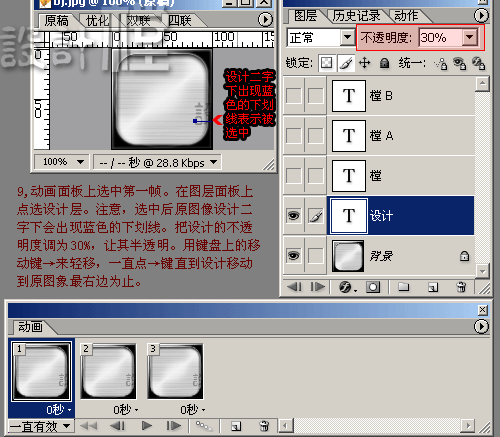Expand the 一直有效 looping options
The image size is (500, 437).
coord(66,426)
